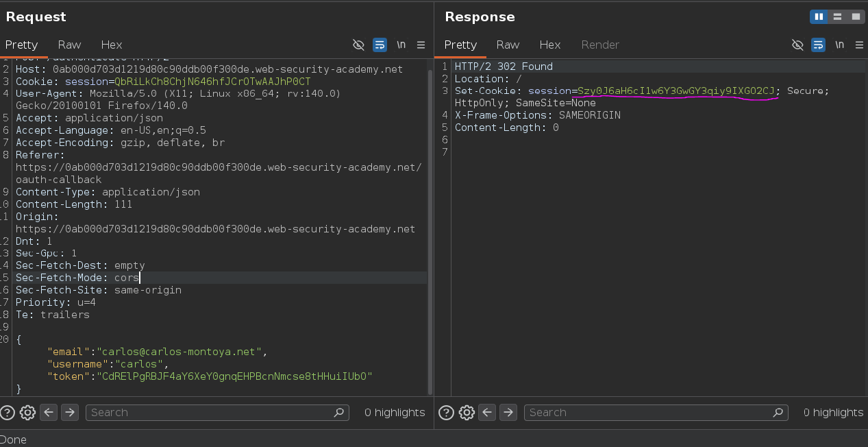This screenshot has width=868, height=447.
Task: Toggle line wrap icon in Request panel
Action: [x=380, y=45]
